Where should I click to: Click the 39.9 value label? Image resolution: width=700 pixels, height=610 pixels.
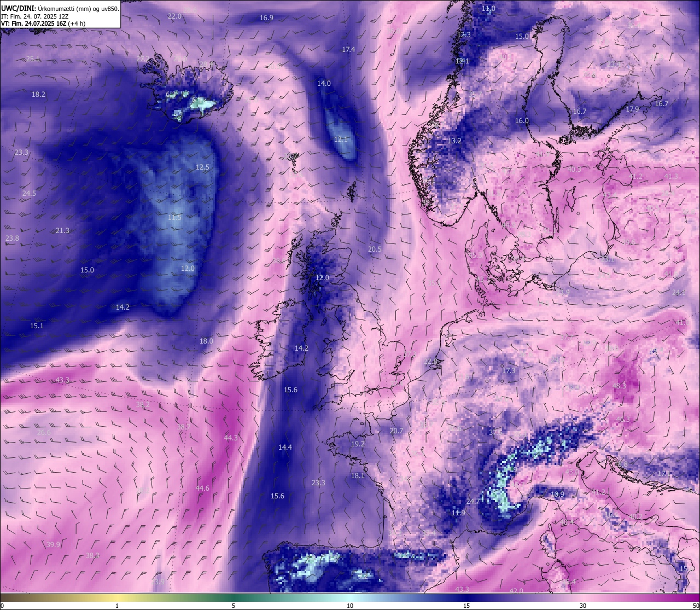pyautogui.click(x=53, y=545)
